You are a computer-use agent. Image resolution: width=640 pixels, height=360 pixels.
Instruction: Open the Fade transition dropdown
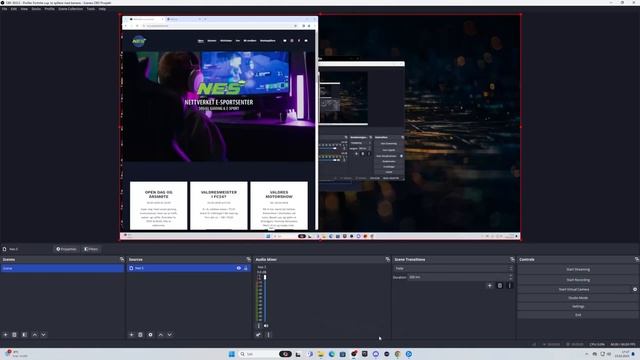pyautogui.click(x=453, y=269)
